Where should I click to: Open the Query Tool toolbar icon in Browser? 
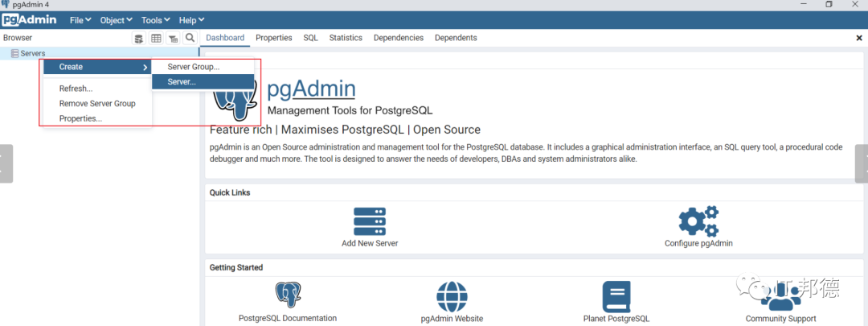pyautogui.click(x=139, y=39)
